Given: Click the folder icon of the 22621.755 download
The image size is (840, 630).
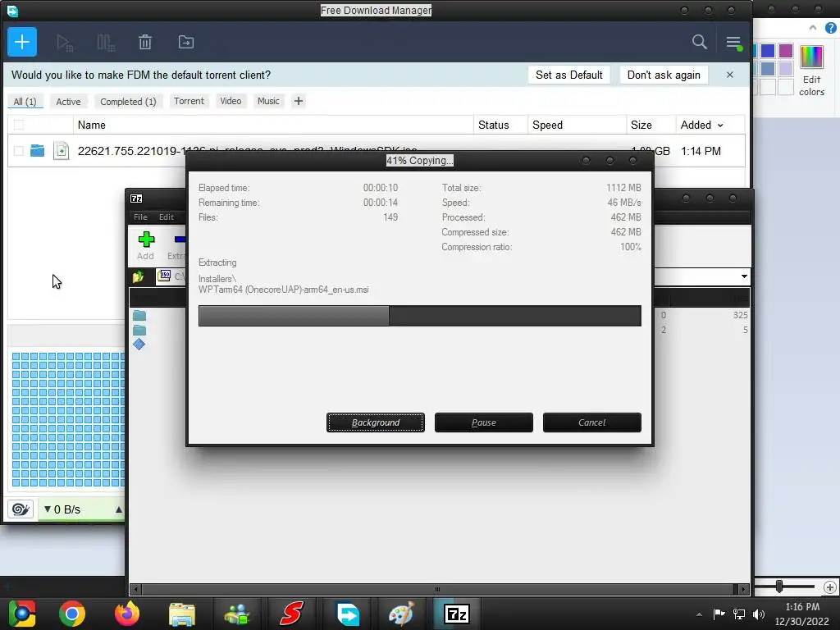Looking at the screenshot, I should pyautogui.click(x=37, y=151).
